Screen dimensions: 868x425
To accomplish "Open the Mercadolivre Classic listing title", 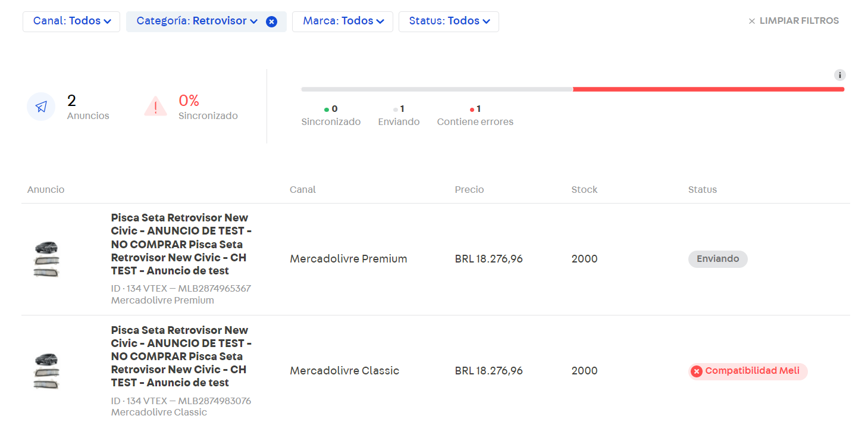I will [181, 357].
